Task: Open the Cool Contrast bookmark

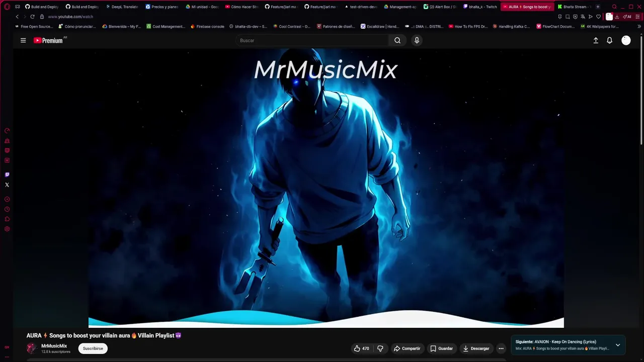Action: coord(292,26)
